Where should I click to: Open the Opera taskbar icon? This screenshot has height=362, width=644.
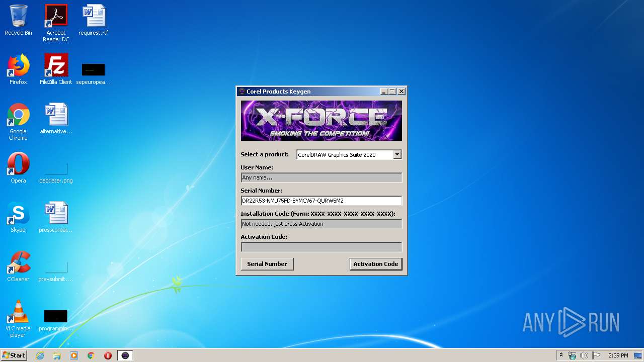[x=108, y=355]
